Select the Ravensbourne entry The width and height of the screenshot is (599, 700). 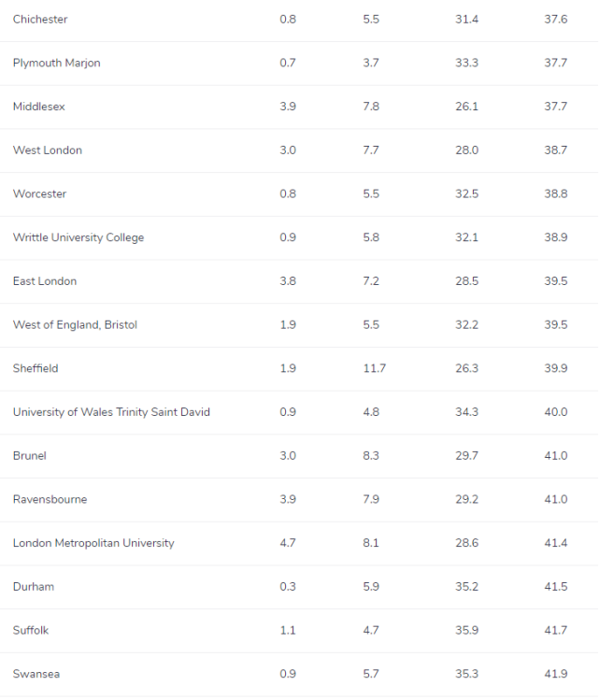pyautogui.click(x=50, y=499)
